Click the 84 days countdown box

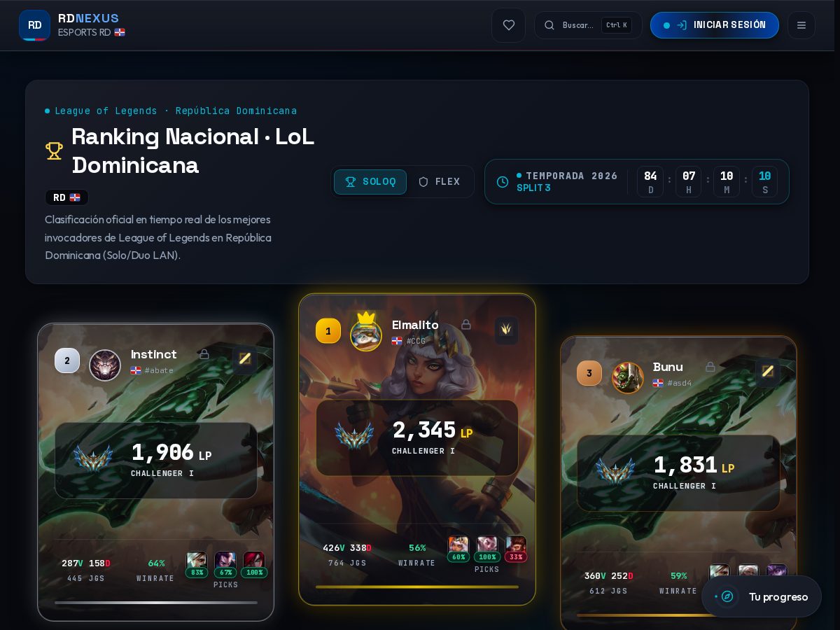[650, 182]
